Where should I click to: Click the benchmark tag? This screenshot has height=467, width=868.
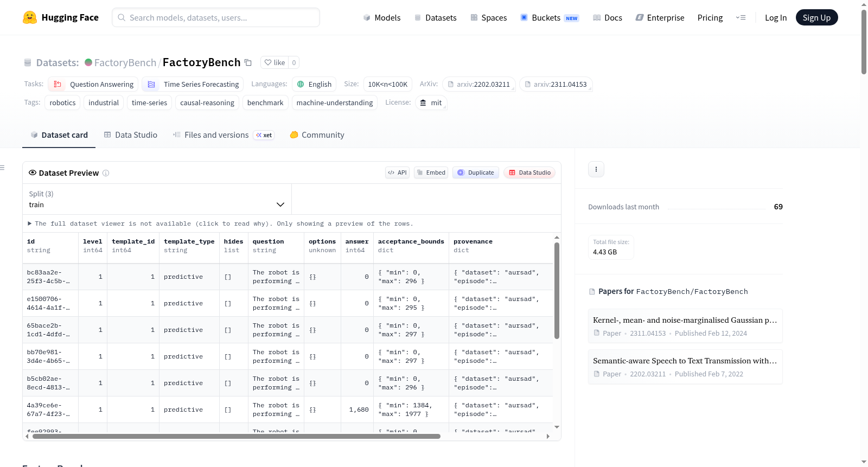pos(265,103)
